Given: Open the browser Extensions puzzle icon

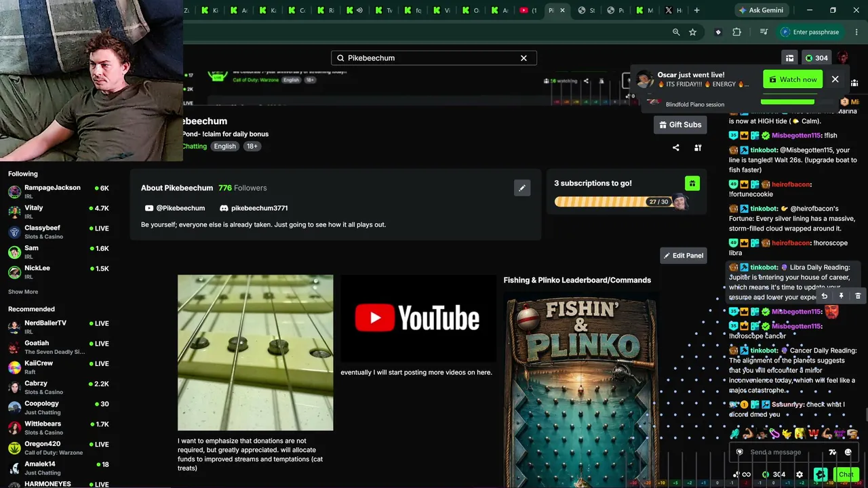Looking at the screenshot, I should point(736,32).
